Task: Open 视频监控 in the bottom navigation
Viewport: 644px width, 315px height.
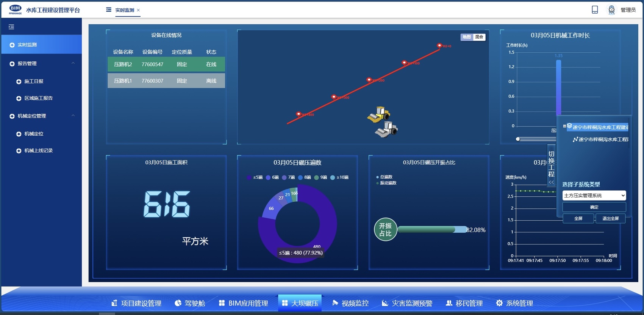Action: coord(350,303)
